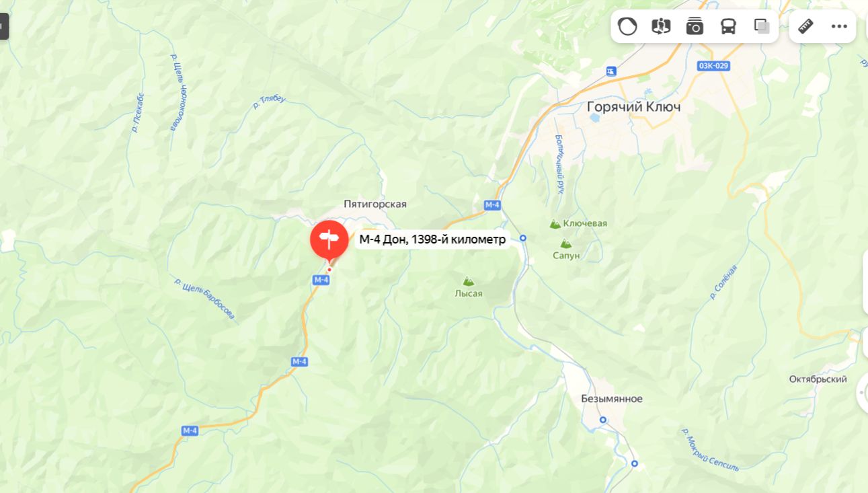Click the Лысая mountain peak icon
This screenshot has width=868, height=493.
(468, 281)
